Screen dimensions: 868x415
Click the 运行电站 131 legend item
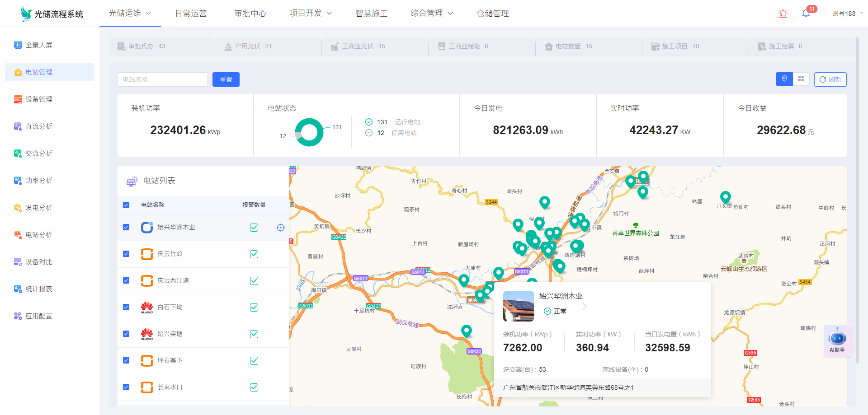pos(392,122)
